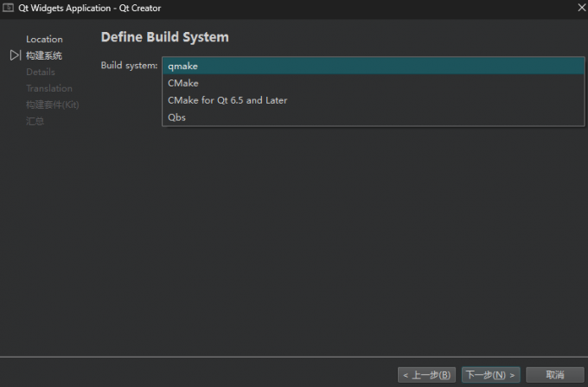Cancel the wizard with 取消
Viewport: 588px width, 387px height.
coord(554,375)
